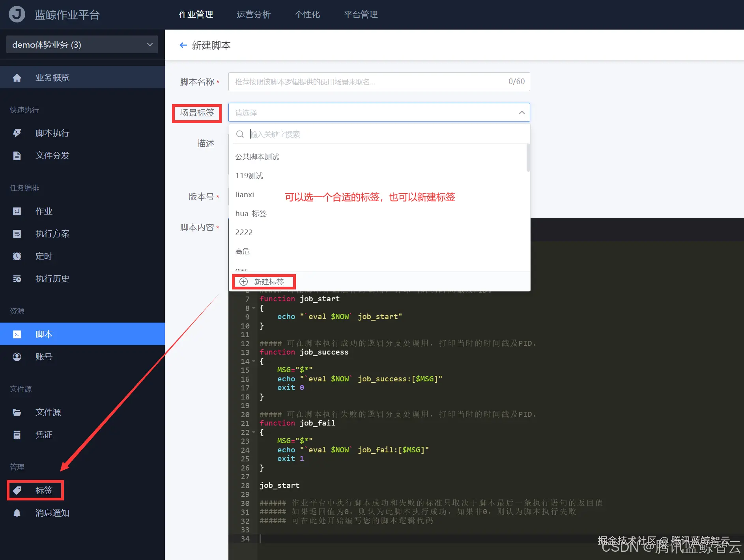
Task: Click the home icon beside 业务概览
Action: tap(17, 78)
